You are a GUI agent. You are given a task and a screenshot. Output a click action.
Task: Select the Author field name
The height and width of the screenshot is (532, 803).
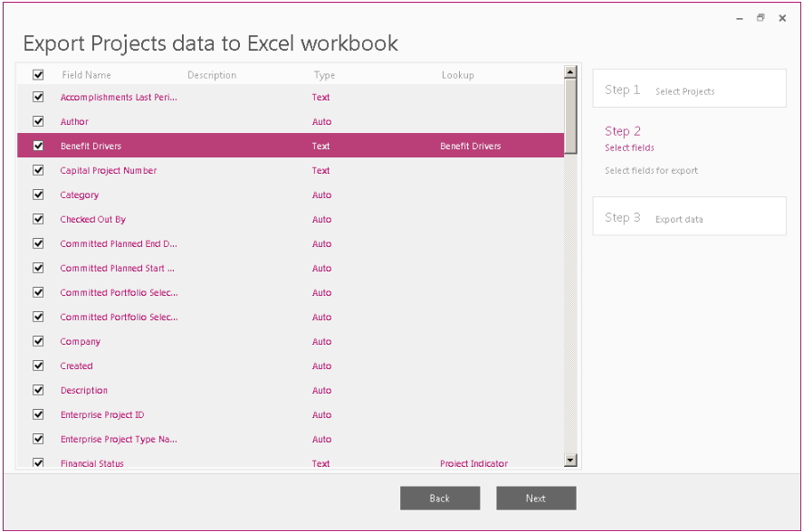click(x=74, y=122)
